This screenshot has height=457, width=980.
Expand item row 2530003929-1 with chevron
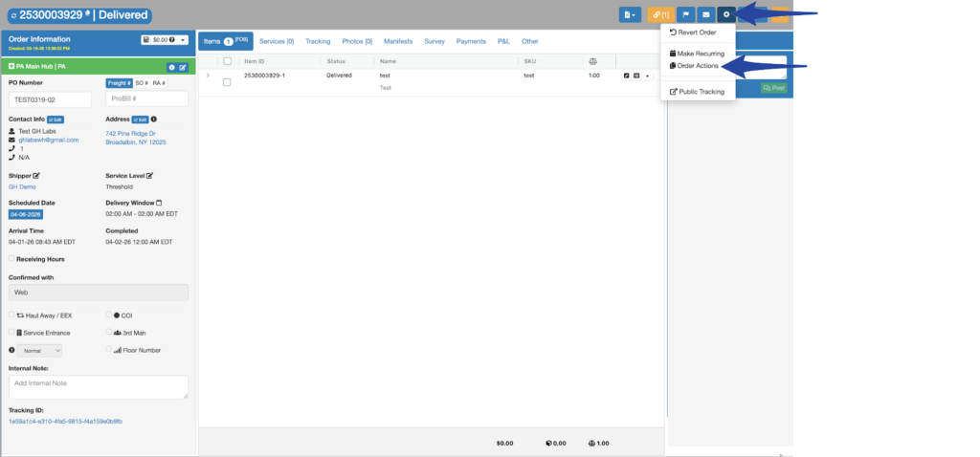click(x=208, y=75)
